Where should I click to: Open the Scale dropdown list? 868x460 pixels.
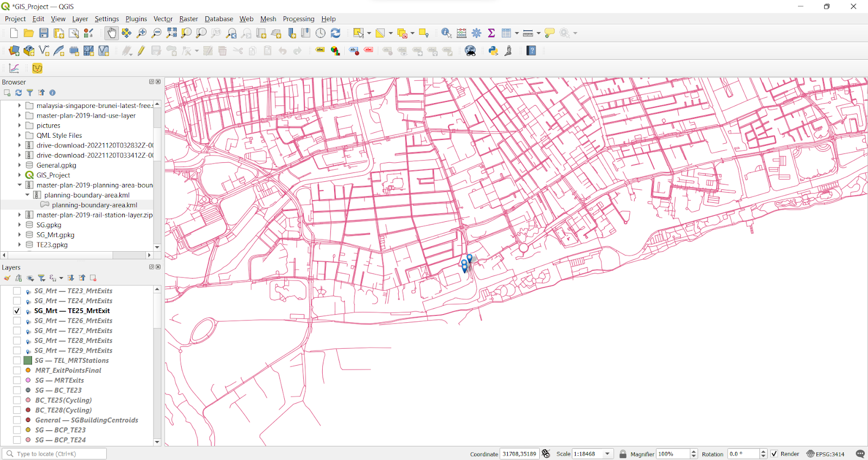[608, 454]
